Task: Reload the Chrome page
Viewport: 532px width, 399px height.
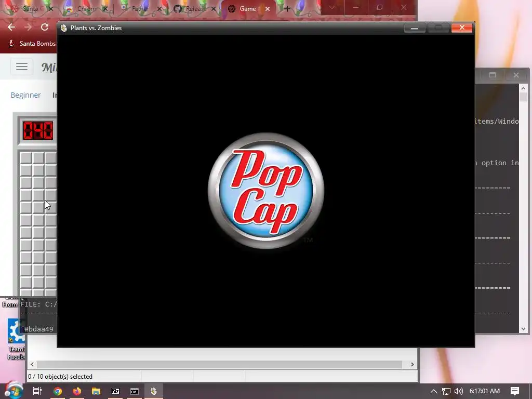Action: point(45,27)
